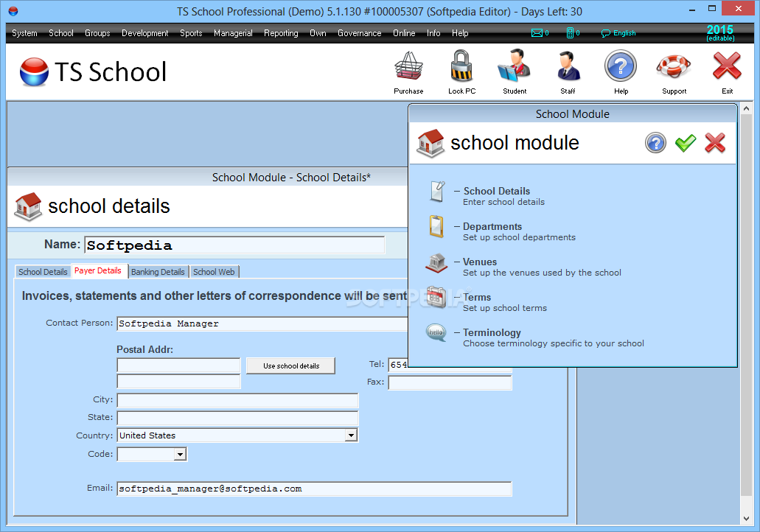This screenshot has width=760, height=532.
Task: Click the Help question mark toolbar icon
Action: click(621, 66)
